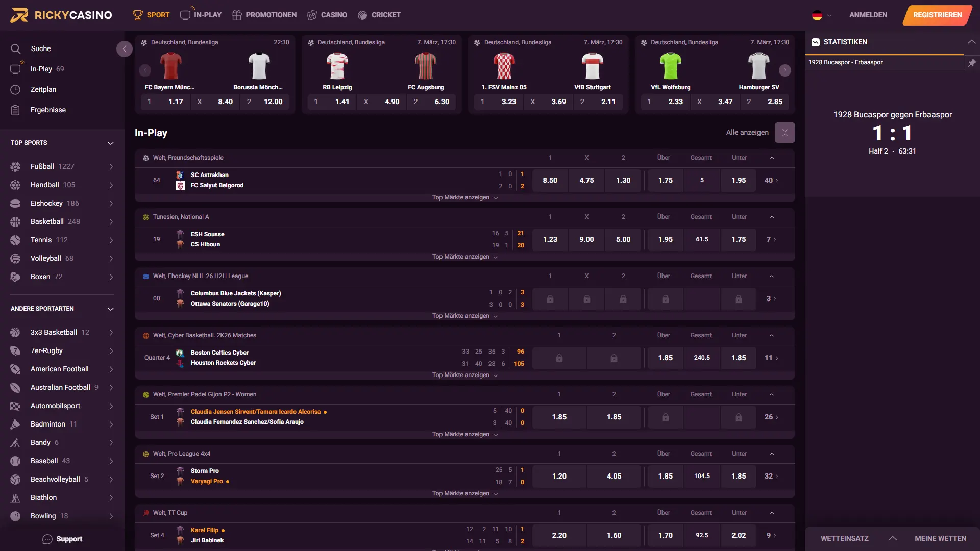Pin the statistics panel with pin icon

click(x=972, y=63)
